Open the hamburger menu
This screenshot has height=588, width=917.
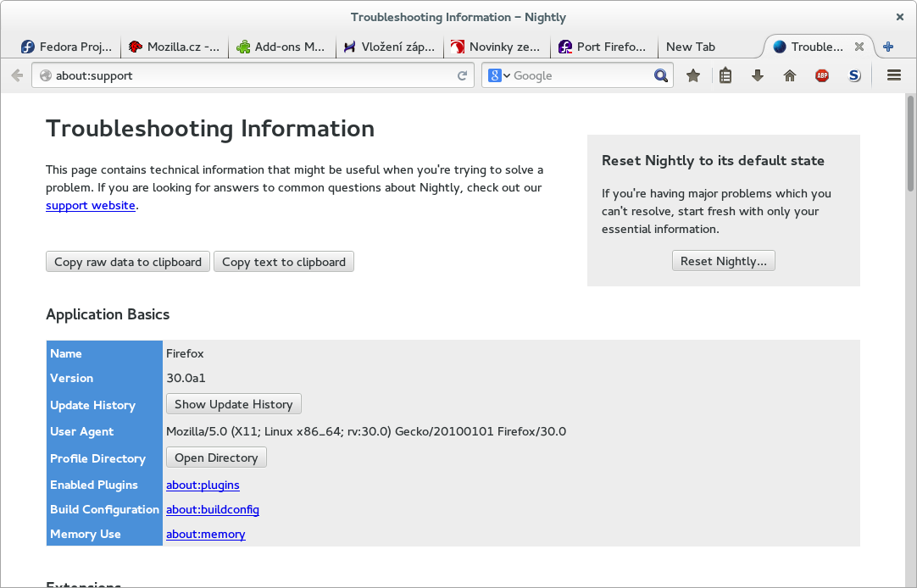click(893, 75)
